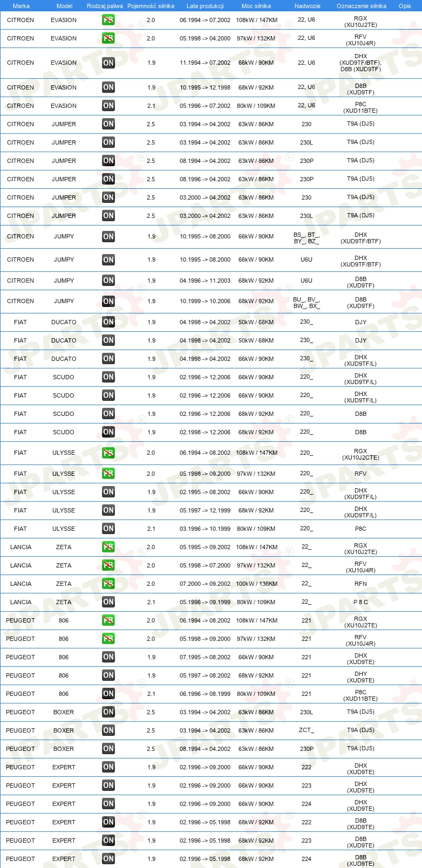Click petrol icon for Peugeot 806 108kW/147KM
422x868 pixels.
click(x=108, y=620)
